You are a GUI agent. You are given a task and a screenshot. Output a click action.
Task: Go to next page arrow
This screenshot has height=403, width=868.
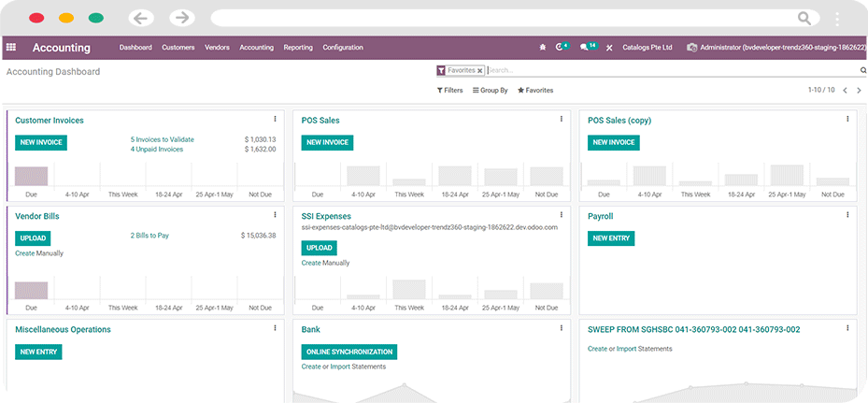[x=860, y=91]
